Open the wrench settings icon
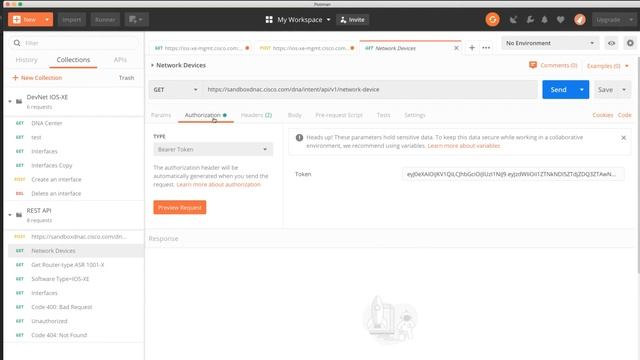The width and height of the screenshot is (640, 360). 530,20
